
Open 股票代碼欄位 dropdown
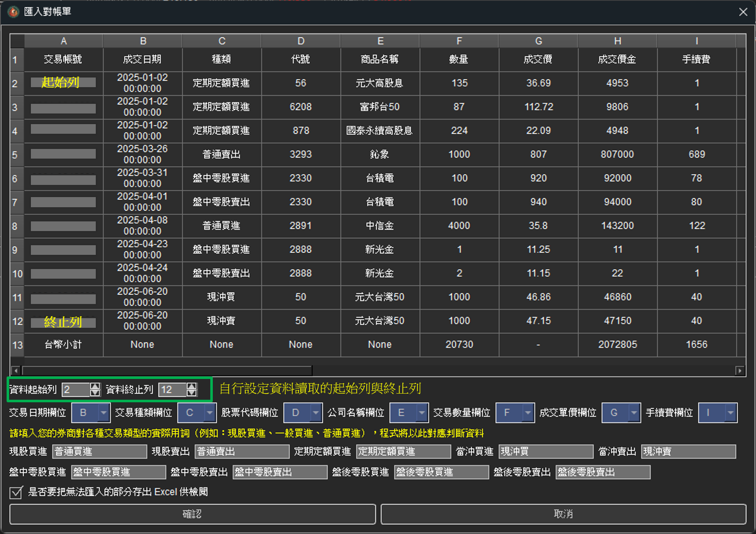[x=303, y=413]
